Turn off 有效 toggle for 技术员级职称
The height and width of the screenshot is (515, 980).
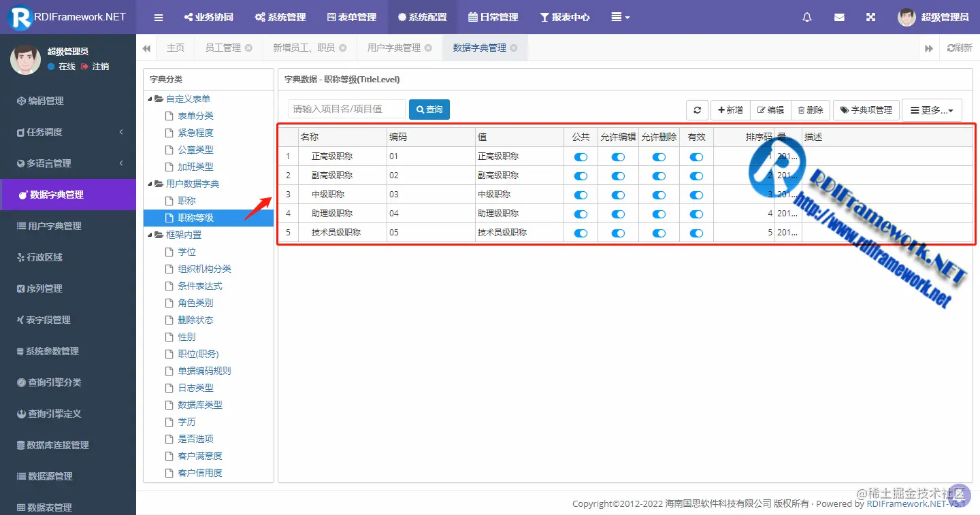[696, 233]
